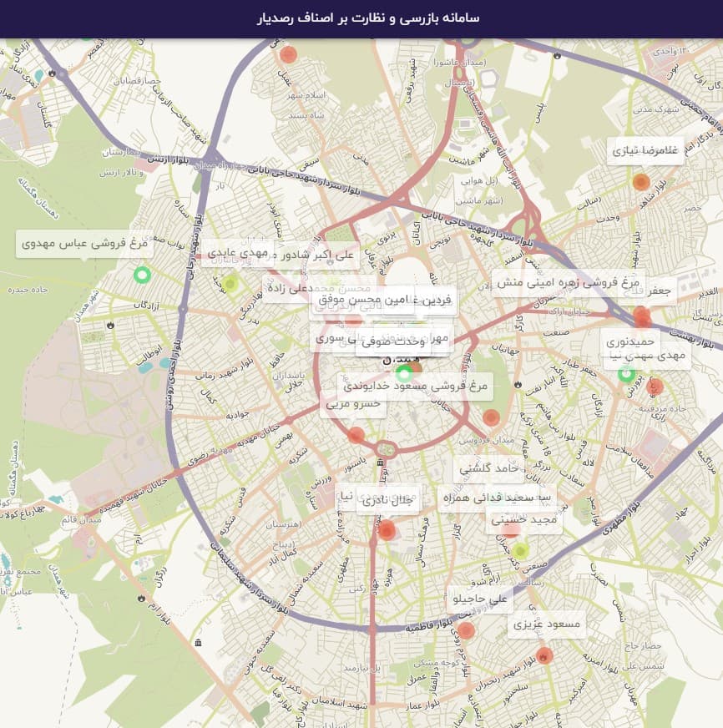The height and width of the screenshot is (728, 723).
Task: Open the سعید فدائی همراه label
Action: (497, 498)
